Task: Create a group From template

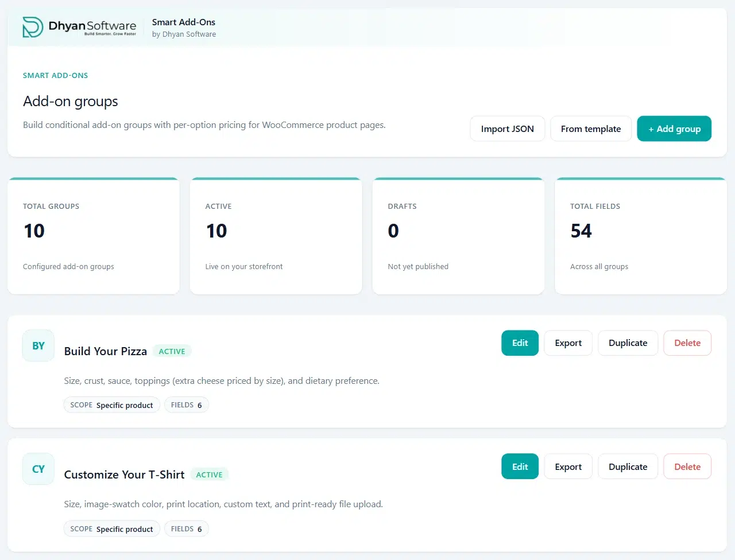Action: click(x=591, y=129)
